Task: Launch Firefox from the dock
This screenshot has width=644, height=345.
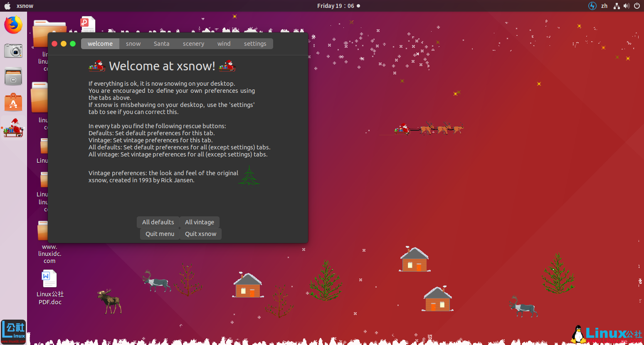Action: pos(13,25)
